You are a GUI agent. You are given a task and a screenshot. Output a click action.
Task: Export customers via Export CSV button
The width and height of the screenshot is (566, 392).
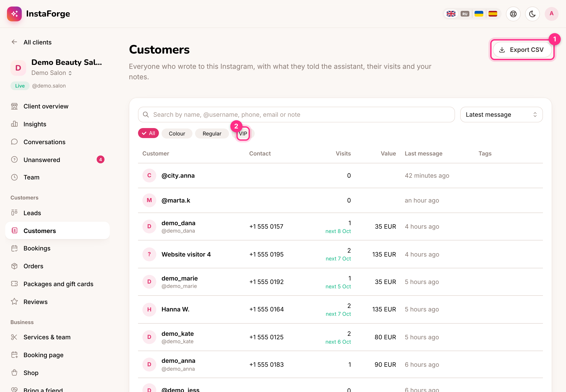(522, 50)
